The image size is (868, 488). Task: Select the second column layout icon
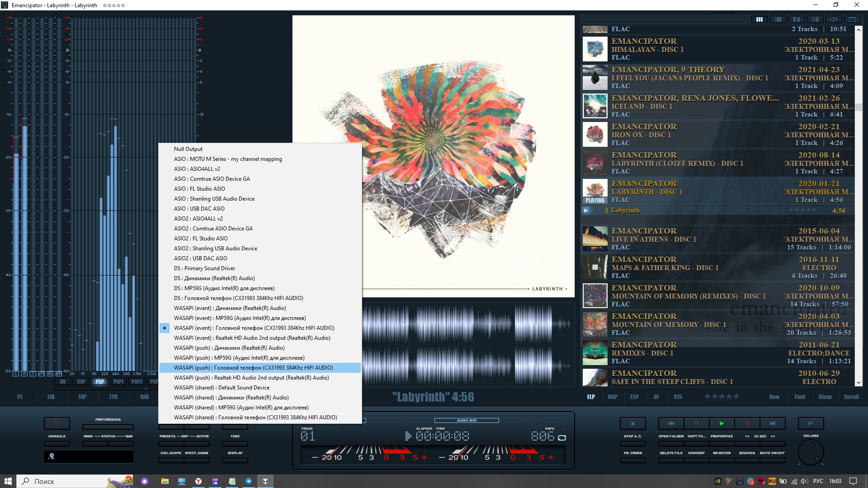point(778,19)
